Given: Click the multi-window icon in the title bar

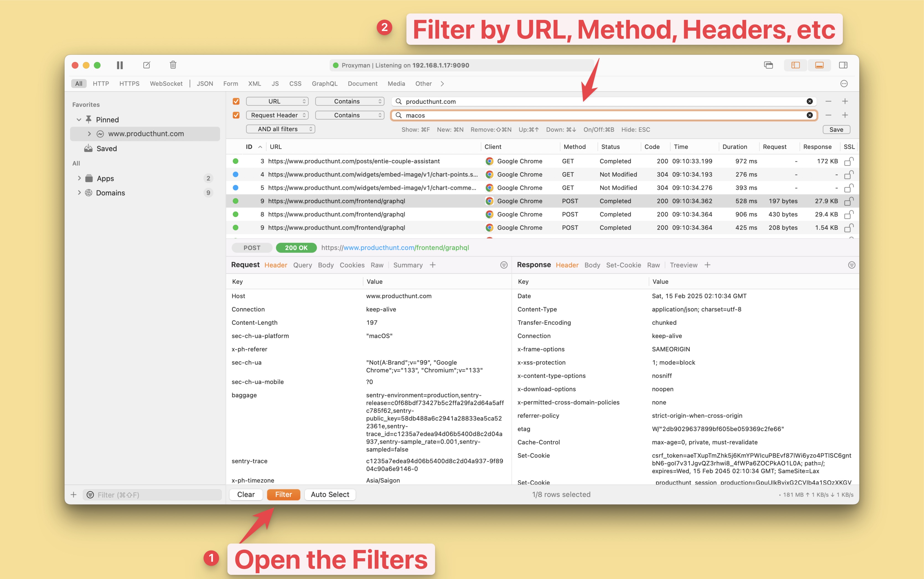Looking at the screenshot, I should 768,65.
